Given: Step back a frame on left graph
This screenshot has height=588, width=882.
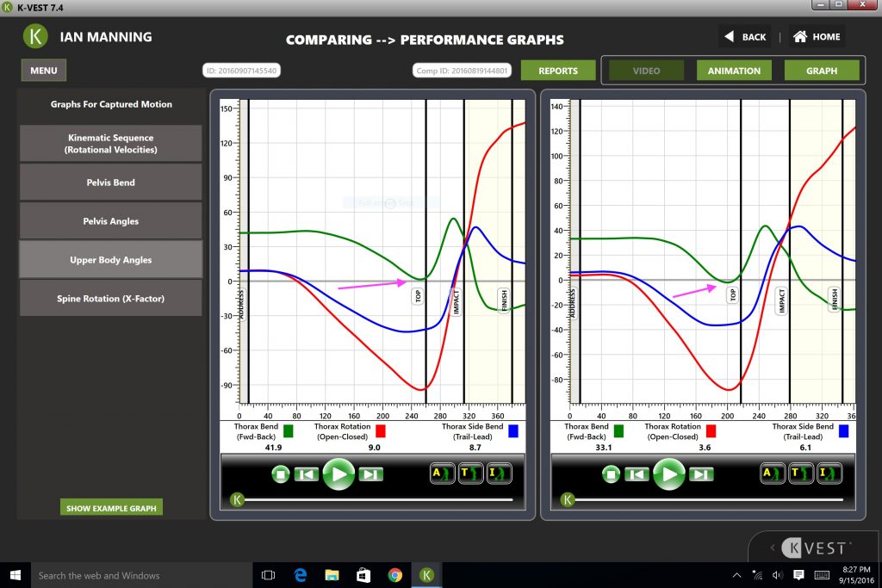Looking at the screenshot, I should point(307,474).
